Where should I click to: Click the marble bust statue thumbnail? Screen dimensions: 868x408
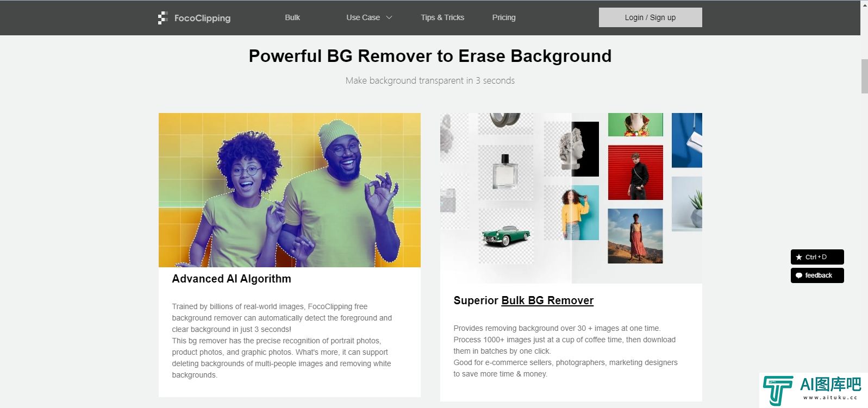pos(571,149)
